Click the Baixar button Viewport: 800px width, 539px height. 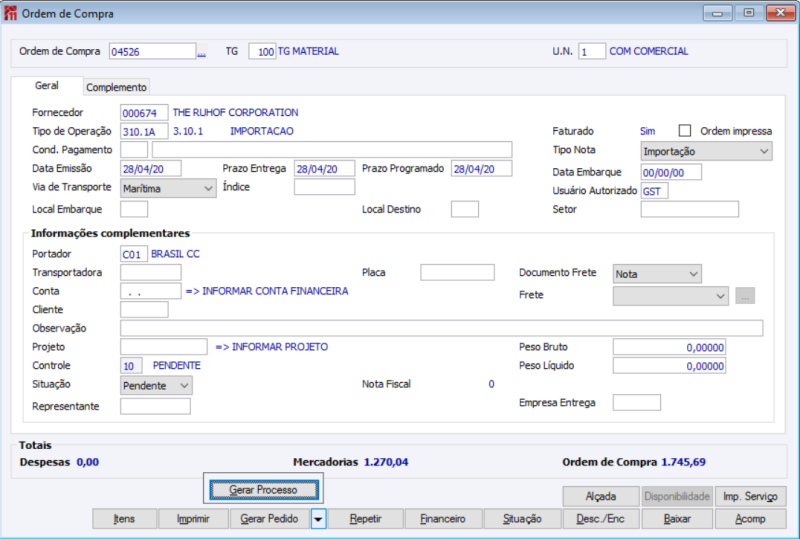point(677,519)
